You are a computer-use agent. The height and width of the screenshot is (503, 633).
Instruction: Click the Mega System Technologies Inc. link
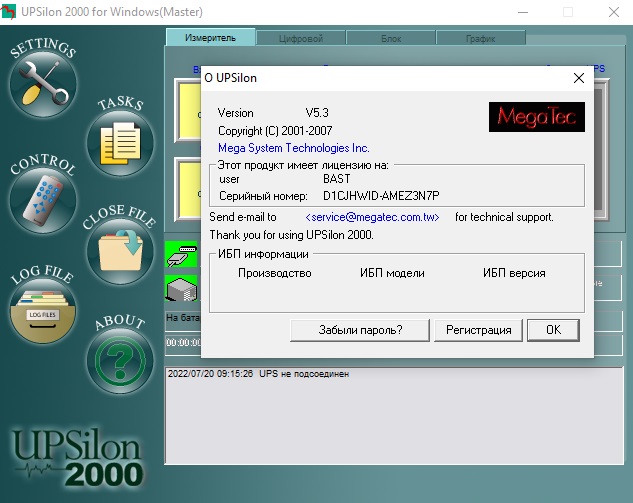[x=293, y=148]
